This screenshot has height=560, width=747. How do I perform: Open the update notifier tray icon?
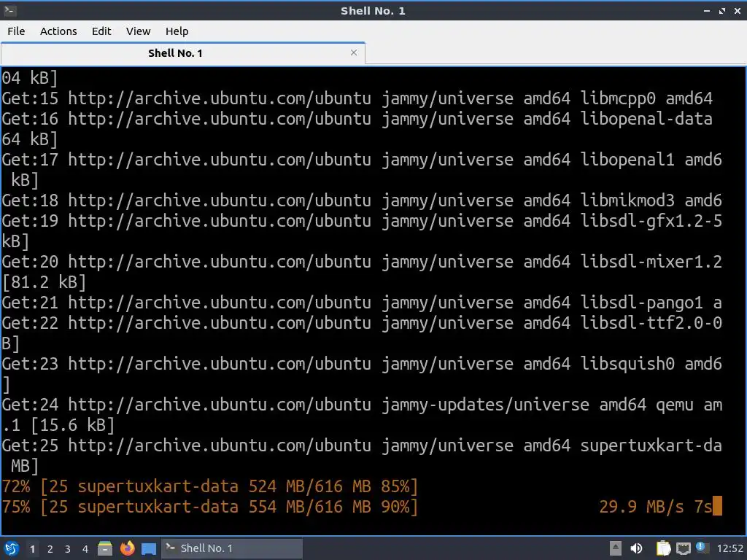pyautogui.click(x=700, y=548)
